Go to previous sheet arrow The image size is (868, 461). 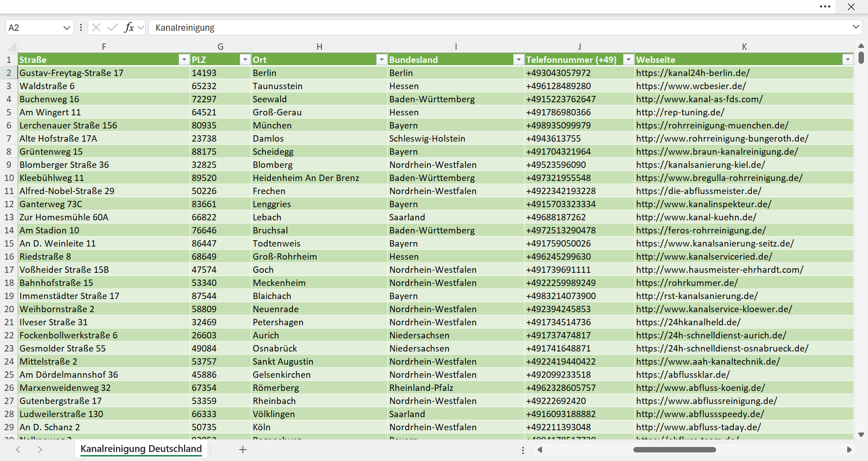[18, 450]
